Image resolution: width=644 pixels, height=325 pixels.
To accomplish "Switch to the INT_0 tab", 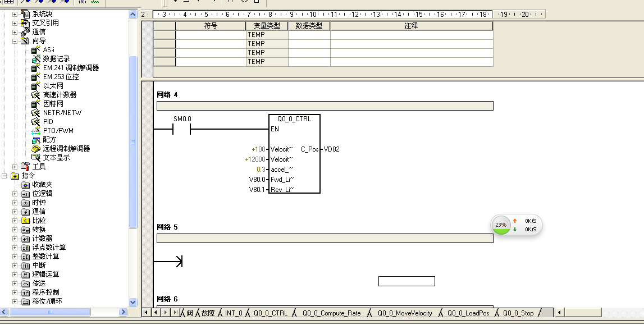I will coord(234,313).
